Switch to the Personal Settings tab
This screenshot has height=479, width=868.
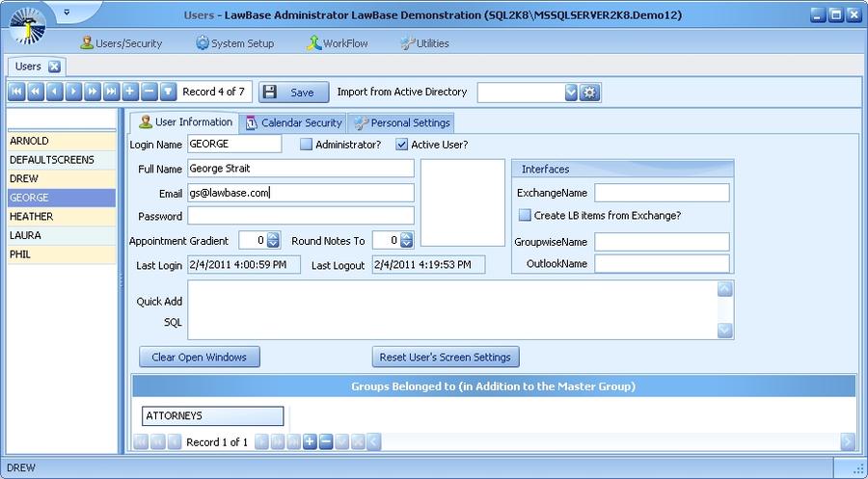pos(402,122)
